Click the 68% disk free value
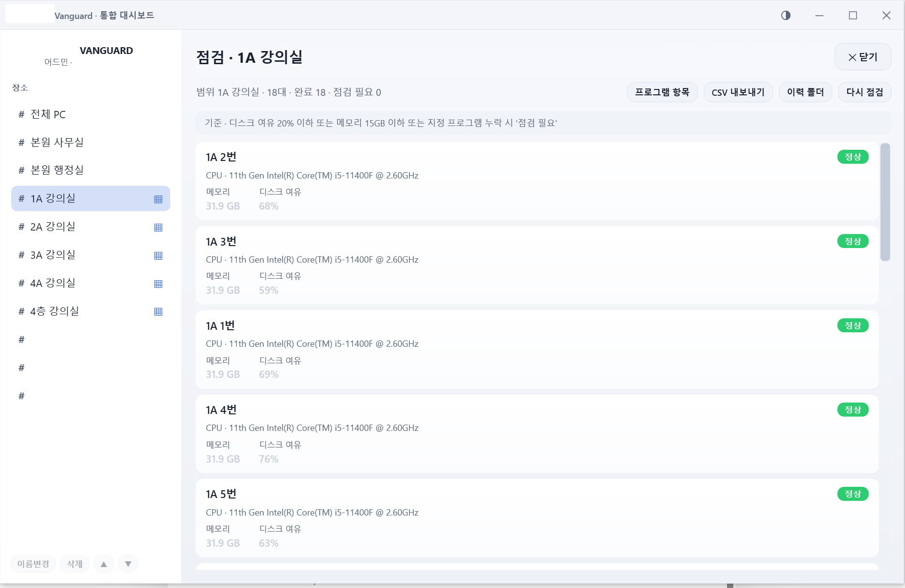This screenshot has height=588, width=905. coord(268,206)
